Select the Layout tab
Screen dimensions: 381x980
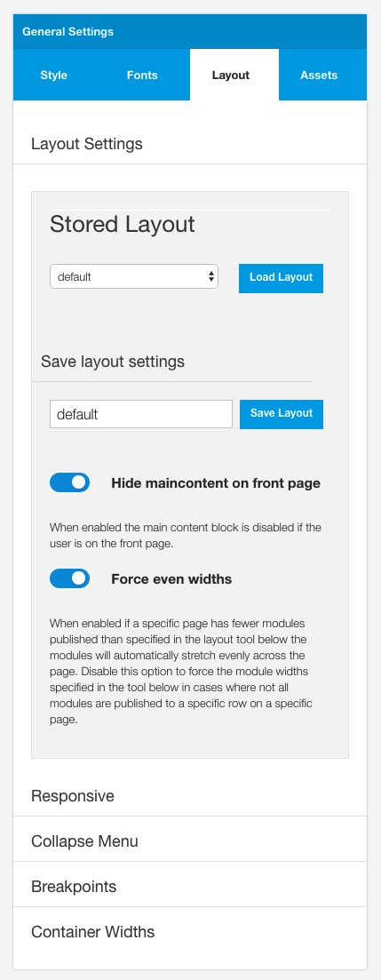click(x=231, y=75)
